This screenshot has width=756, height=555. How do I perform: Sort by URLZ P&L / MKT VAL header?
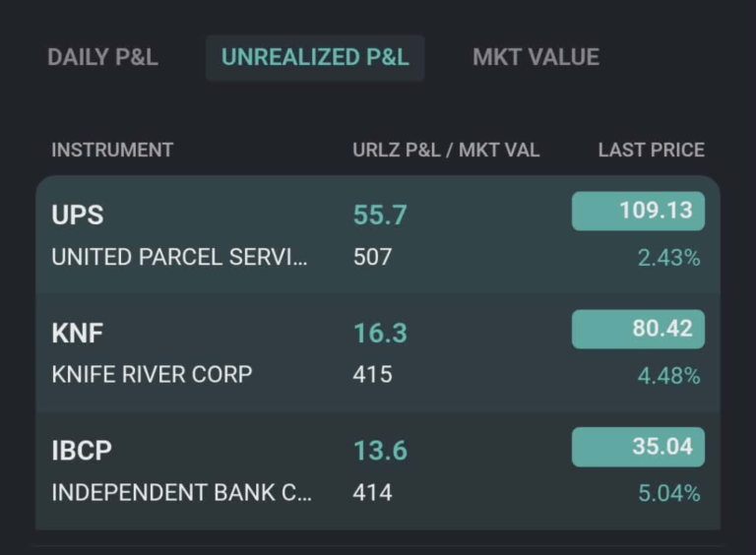click(446, 150)
